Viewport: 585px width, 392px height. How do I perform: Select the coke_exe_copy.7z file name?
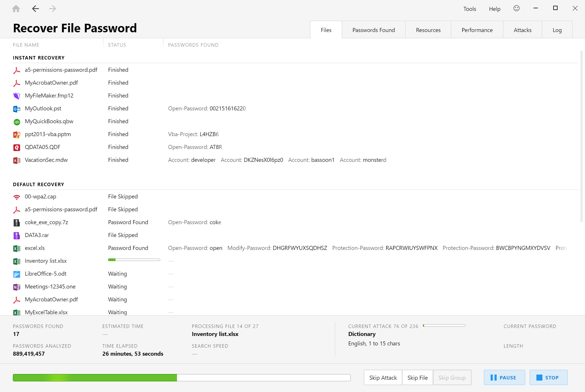(46, 222)
